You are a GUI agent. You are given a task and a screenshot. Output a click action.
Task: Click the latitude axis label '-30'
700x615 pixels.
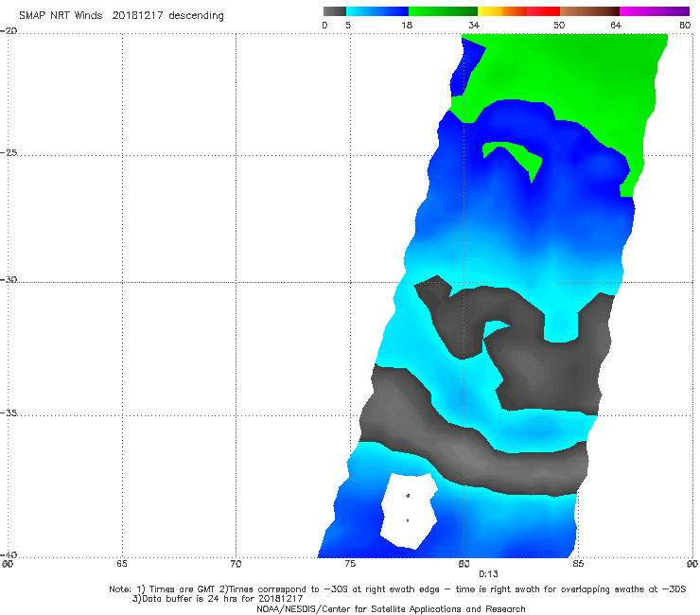[9, 279]
